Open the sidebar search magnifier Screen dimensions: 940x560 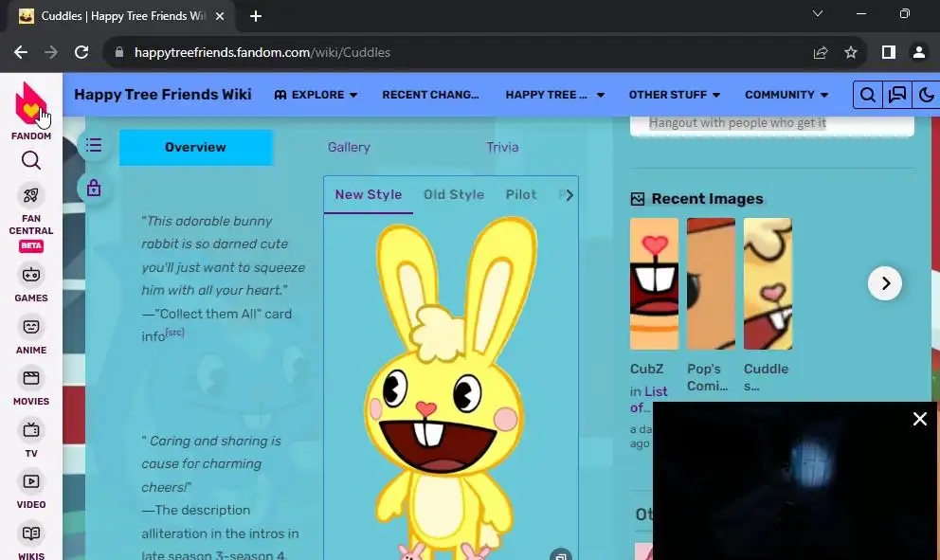tap(31, 160)
